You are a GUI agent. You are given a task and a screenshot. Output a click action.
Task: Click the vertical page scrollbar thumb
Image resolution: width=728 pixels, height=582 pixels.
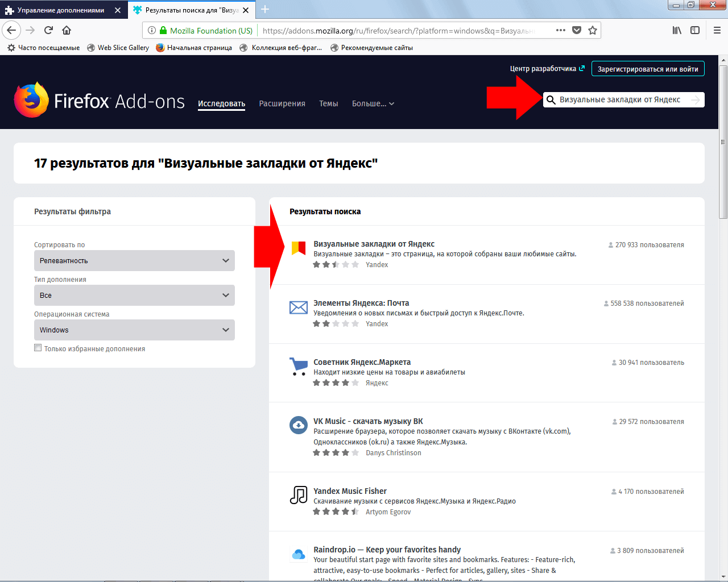(723, 142)
